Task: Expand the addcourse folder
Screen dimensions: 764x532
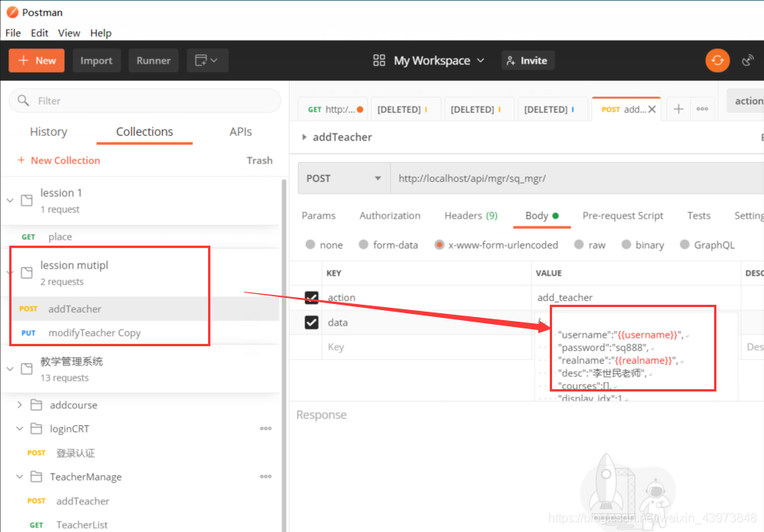Action: pyautogui.click(x=19, y=405)
